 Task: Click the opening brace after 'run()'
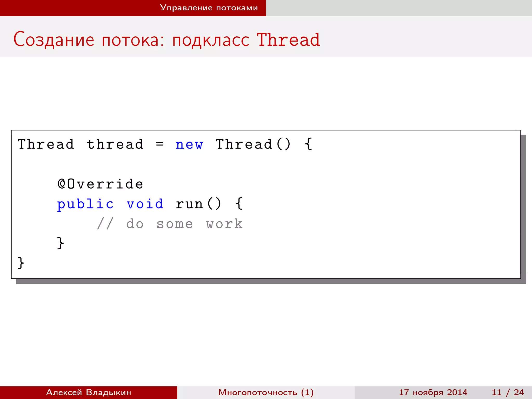pos(239,204)
